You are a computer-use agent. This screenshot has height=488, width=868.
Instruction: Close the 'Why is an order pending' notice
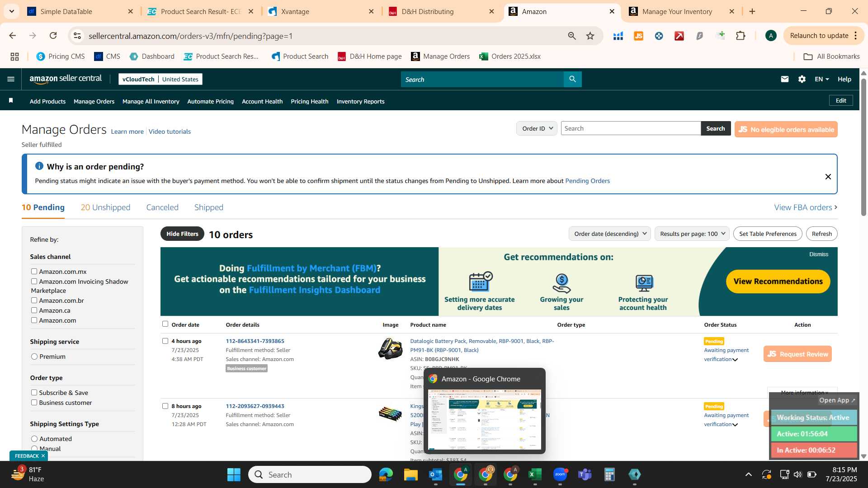[828, 177]
